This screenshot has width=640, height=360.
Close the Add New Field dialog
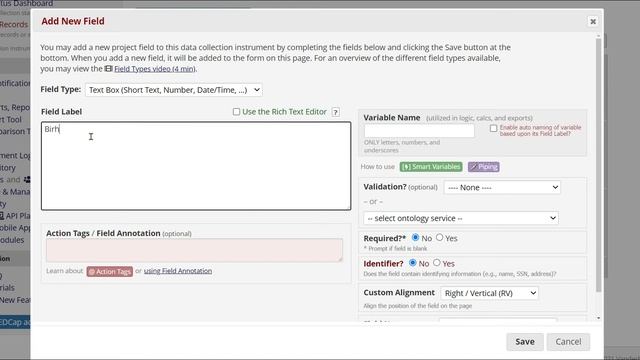pos(593,21)
